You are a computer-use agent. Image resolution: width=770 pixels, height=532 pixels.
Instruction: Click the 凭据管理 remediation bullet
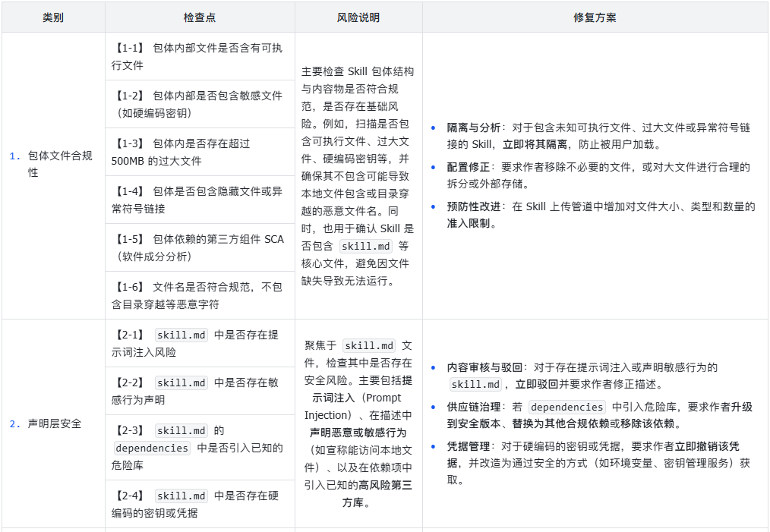point(598,463)
